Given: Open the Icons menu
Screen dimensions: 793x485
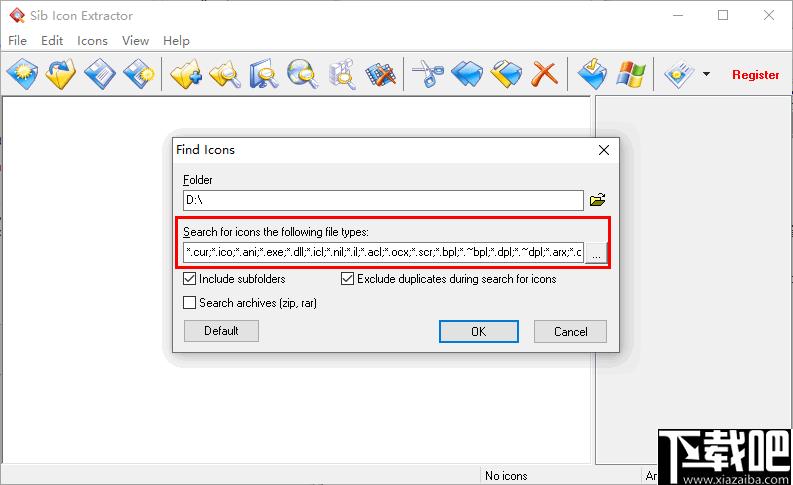Looking at the screenshot, I should point(92,40).
